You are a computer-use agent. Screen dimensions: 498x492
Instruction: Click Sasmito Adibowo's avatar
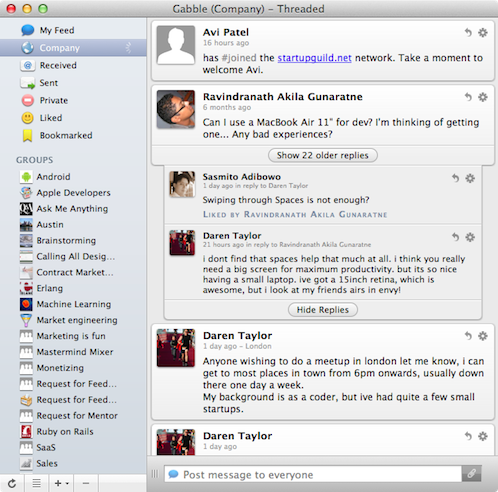[x=182, y=184]
